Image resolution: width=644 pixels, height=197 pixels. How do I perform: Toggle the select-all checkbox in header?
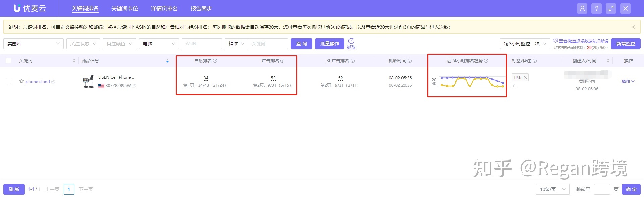coord(8,61)
